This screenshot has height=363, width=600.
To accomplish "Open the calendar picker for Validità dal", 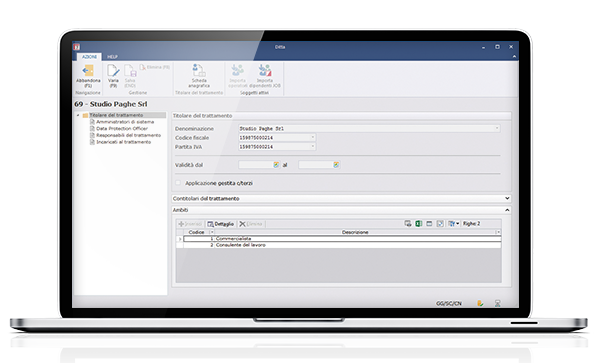I will (x=276, y=164).
